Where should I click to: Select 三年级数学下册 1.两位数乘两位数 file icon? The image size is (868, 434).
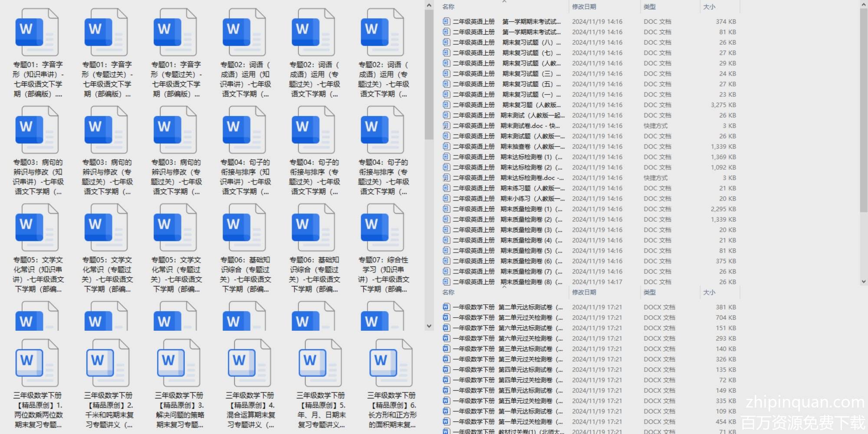click(x=37, y=363)
